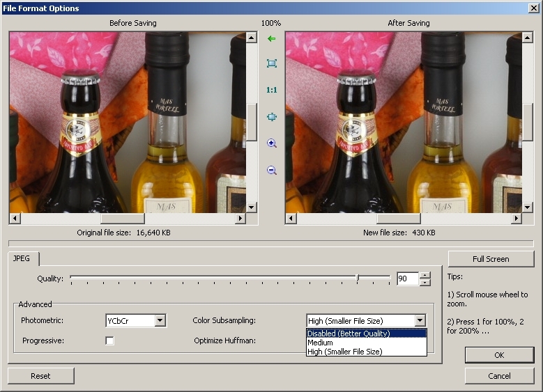Open the Photometric YCbCr dropdown
The height and width of the screenshot is (392, 543).
(x=160, y=320)
